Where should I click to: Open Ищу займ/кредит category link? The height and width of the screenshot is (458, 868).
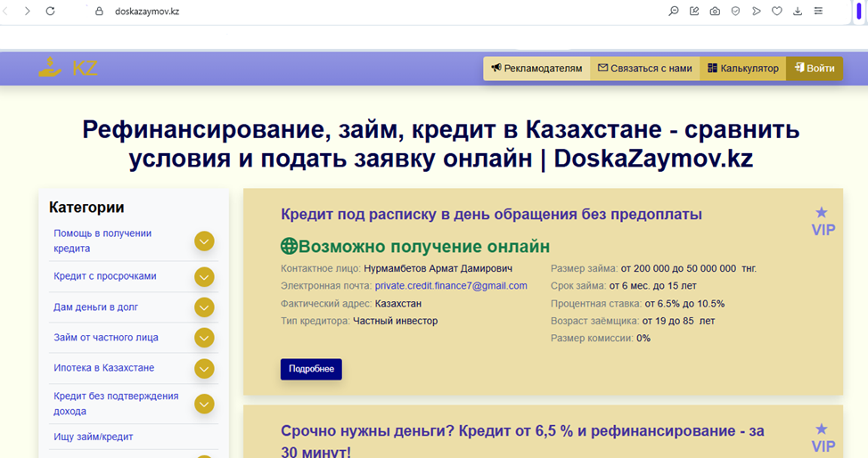click(93, 437)
